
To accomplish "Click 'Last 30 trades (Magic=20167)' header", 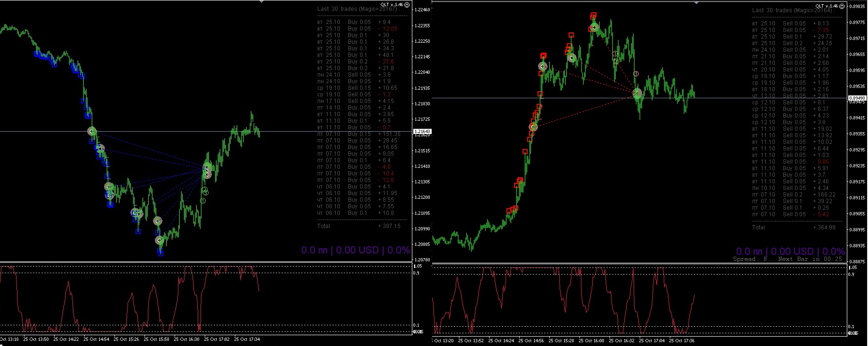I will (x=358, y=9).
